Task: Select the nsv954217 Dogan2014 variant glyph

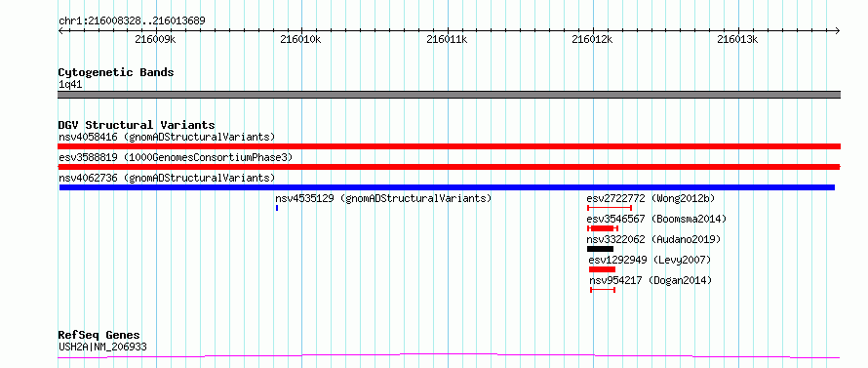Action: (x=603, y=290)
